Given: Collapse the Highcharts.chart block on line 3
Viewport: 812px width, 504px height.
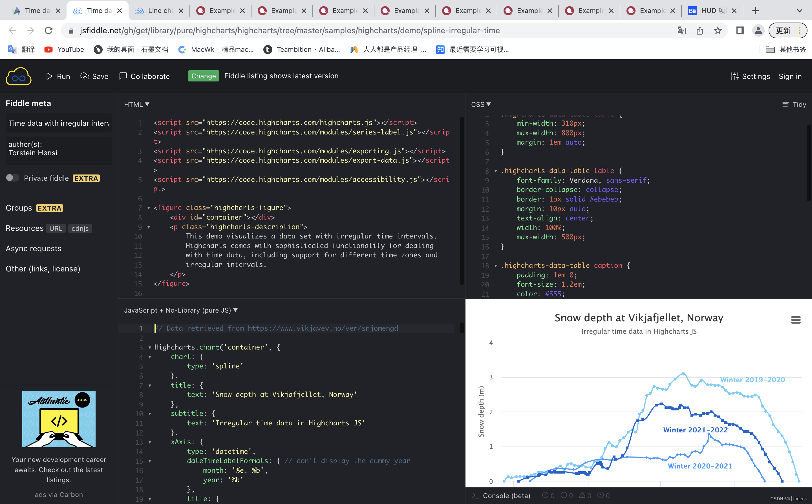Looking at the screenshot, I should pyautogui.click(x=150, y=347).
